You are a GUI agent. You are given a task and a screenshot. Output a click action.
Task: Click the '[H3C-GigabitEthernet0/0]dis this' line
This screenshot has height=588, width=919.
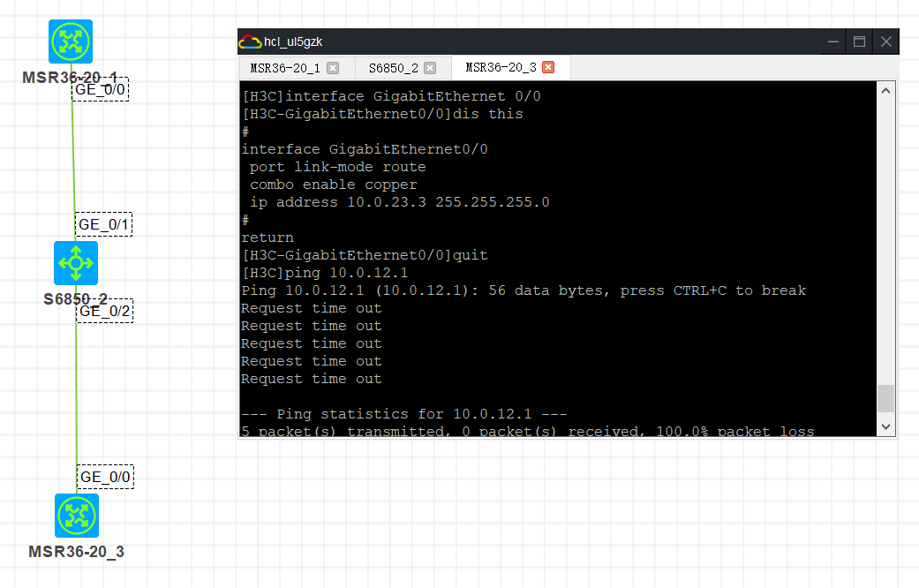tap(382, 114)
